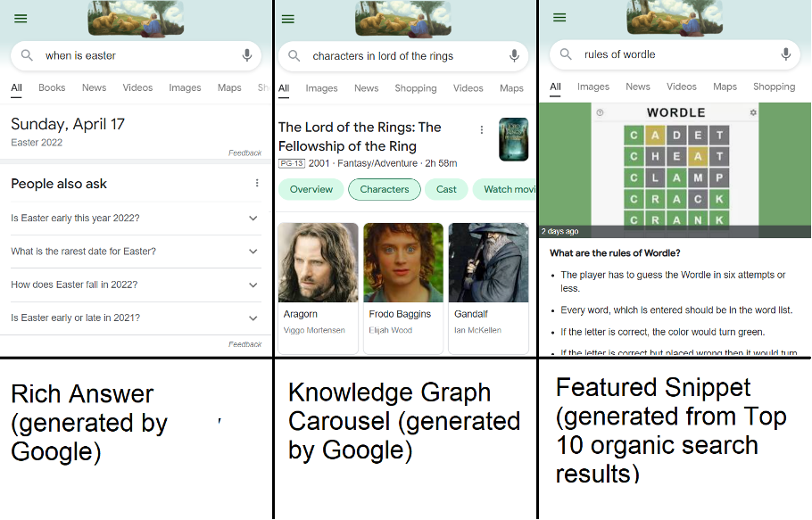The height and width of the screenshot is (520, 812).
Task: Open three-dot options beside Lord of the Rings title
Action: pos(482,129)
